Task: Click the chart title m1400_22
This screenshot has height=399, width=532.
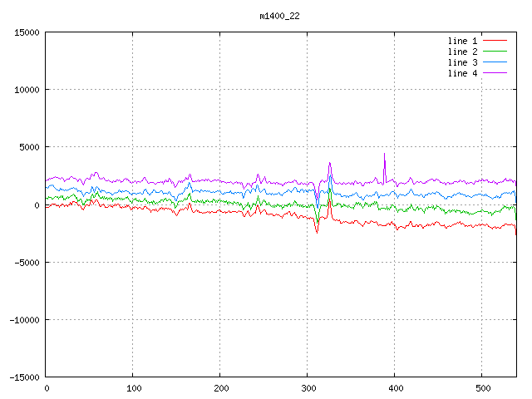Action: click(278, 16)
